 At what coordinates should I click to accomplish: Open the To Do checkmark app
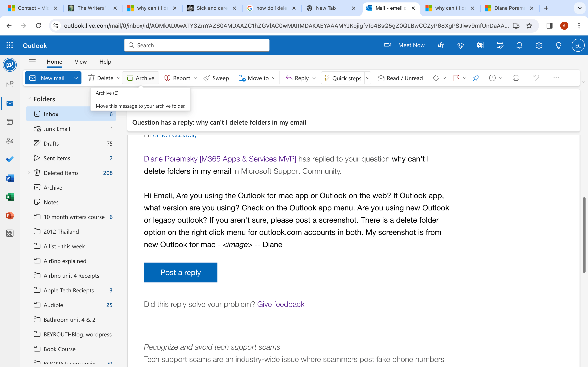10,159
